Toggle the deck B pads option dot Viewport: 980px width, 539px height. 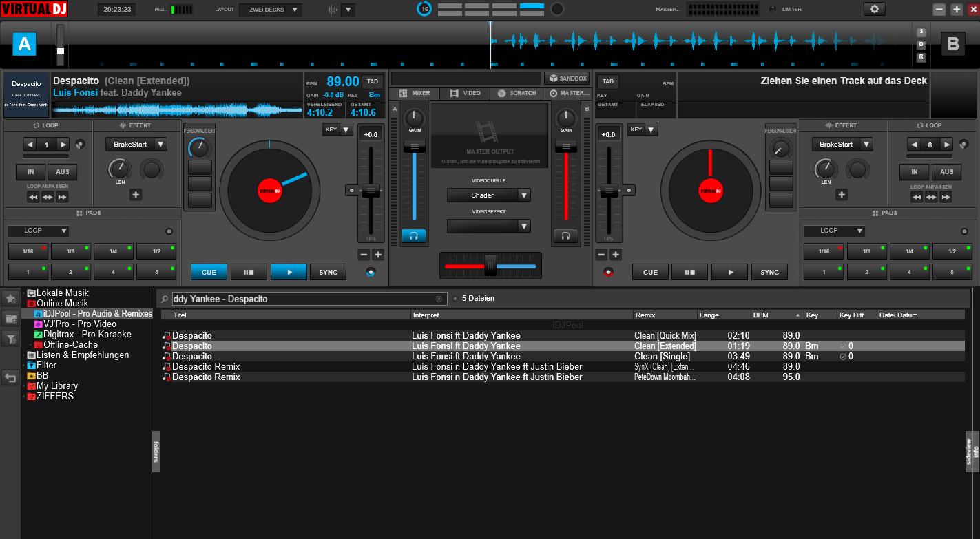tap(964, 231)
